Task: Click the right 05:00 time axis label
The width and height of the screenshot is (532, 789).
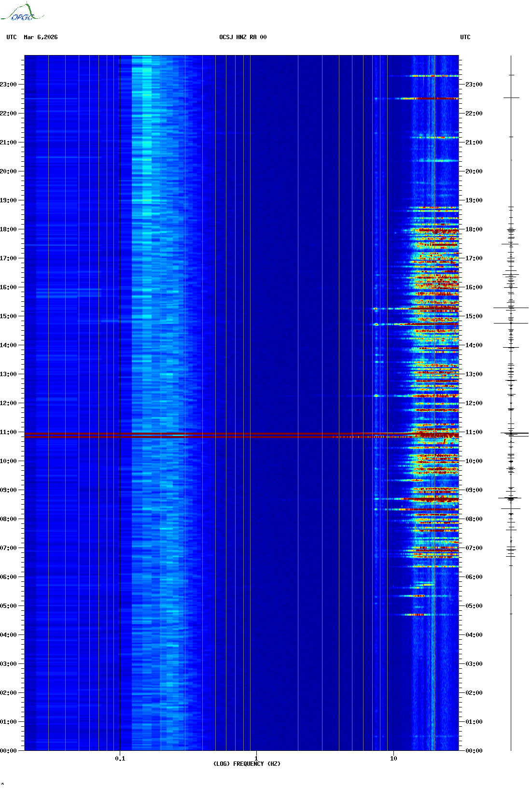Action: 474,606
